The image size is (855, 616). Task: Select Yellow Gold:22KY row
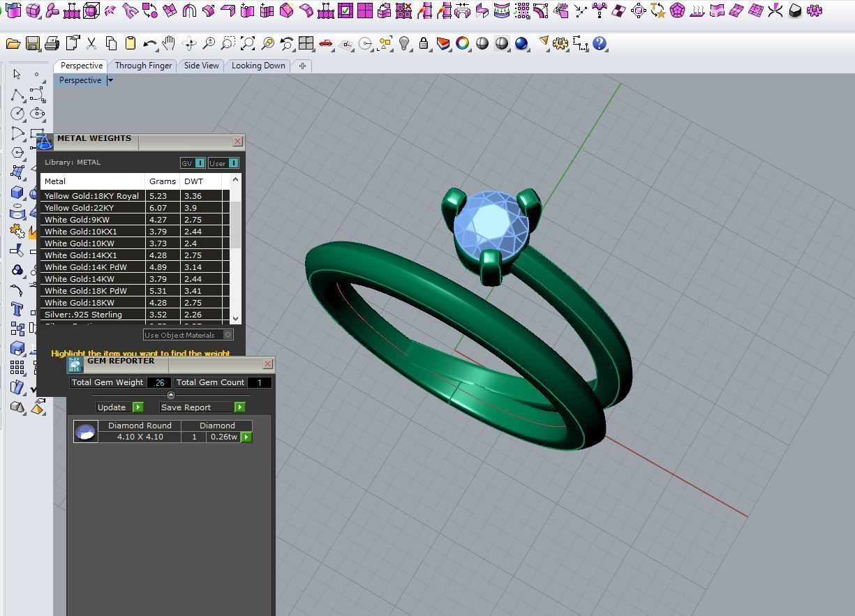(134, 208)
